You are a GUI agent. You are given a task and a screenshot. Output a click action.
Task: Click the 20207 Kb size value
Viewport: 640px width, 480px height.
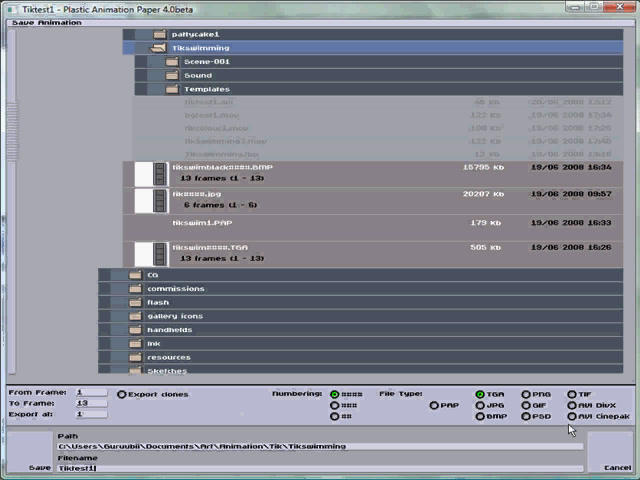tap(483, 194)
